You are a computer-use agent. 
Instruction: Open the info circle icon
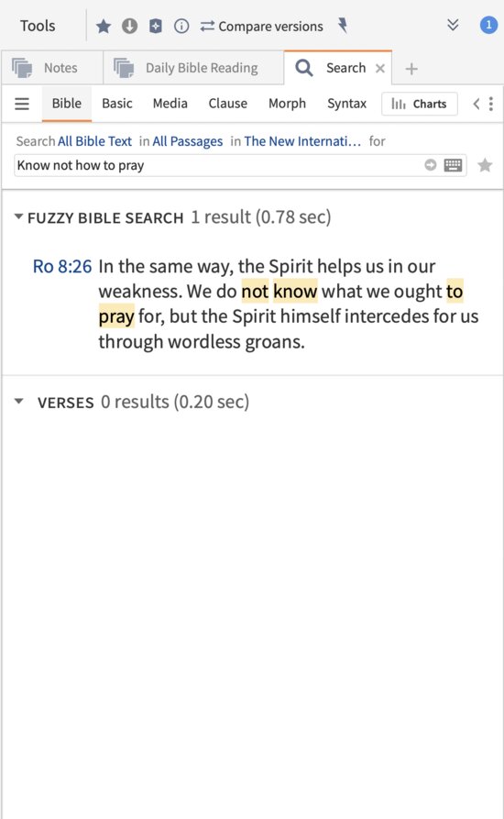point(181,26)
